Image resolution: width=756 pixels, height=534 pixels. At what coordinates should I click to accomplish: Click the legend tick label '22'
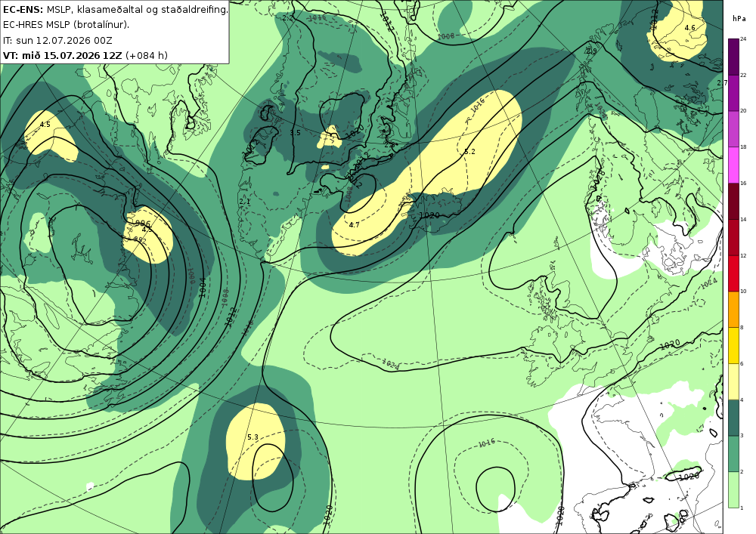click(743, 75)
